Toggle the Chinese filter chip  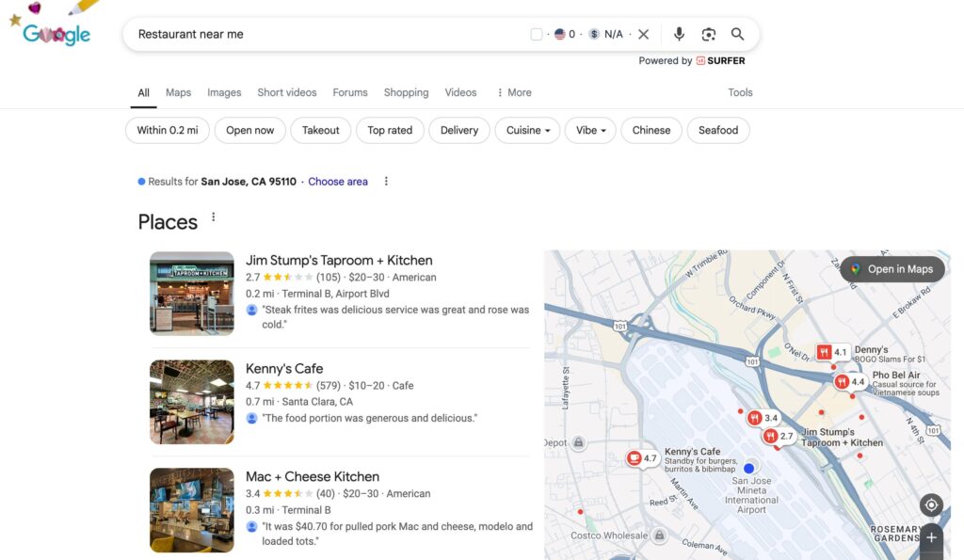(651, 130)
